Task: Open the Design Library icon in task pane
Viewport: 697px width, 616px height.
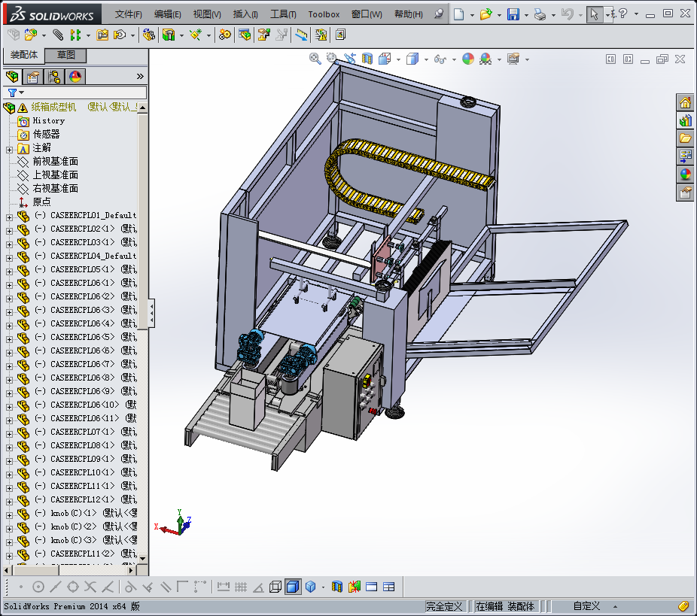Action: coord(686,120)
